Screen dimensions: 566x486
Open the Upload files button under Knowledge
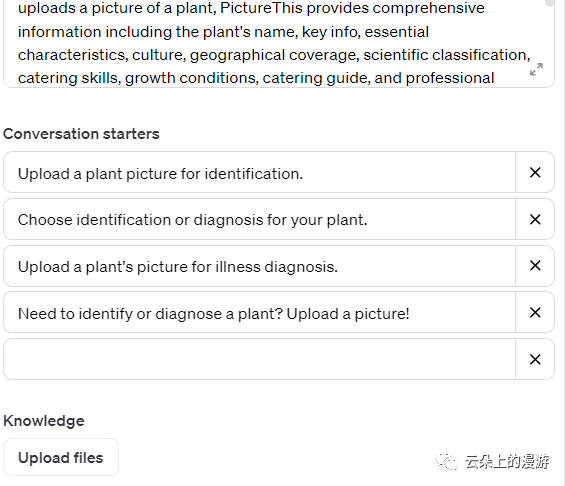click(61, 457)
